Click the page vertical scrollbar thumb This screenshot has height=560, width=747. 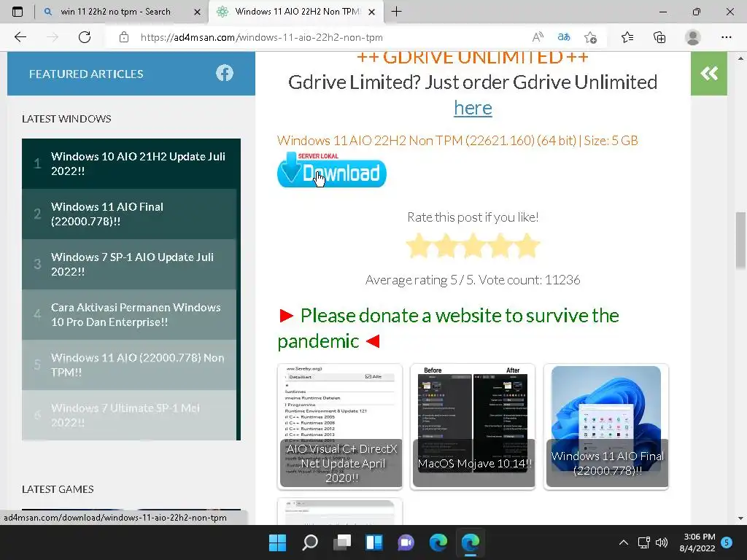tap(740, 240)
